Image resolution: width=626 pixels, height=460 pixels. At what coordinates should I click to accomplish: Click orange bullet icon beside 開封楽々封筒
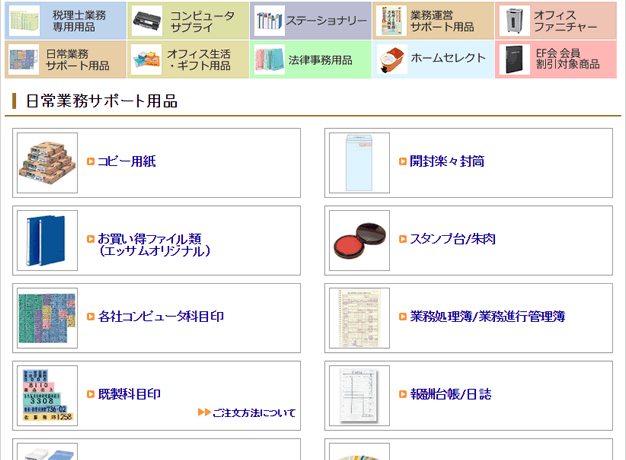point(403,161)
